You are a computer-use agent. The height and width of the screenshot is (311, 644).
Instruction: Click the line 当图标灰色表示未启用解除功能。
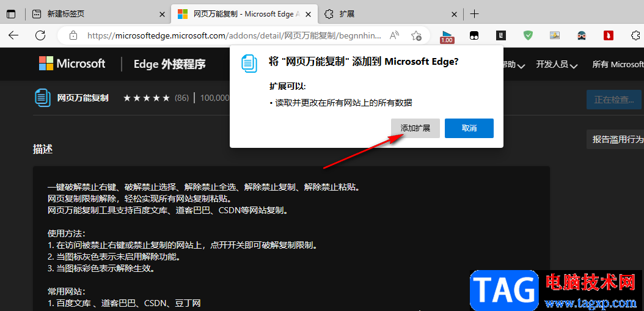[114, 258]
